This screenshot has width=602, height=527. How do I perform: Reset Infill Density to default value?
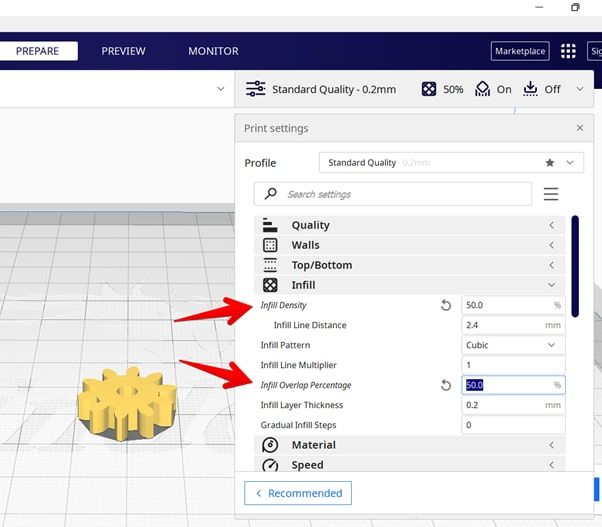[x=446, y=305]
